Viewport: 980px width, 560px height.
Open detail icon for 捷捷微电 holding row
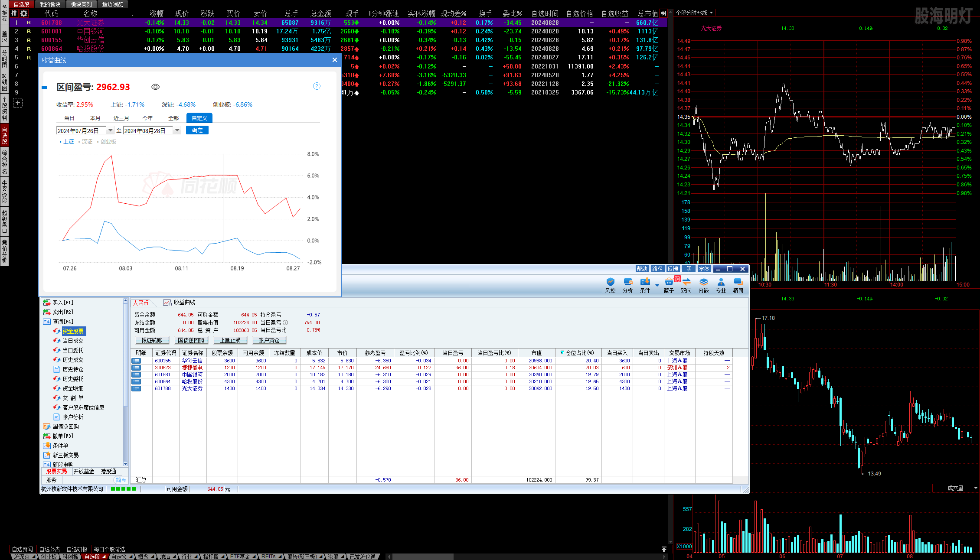[136, 368]
